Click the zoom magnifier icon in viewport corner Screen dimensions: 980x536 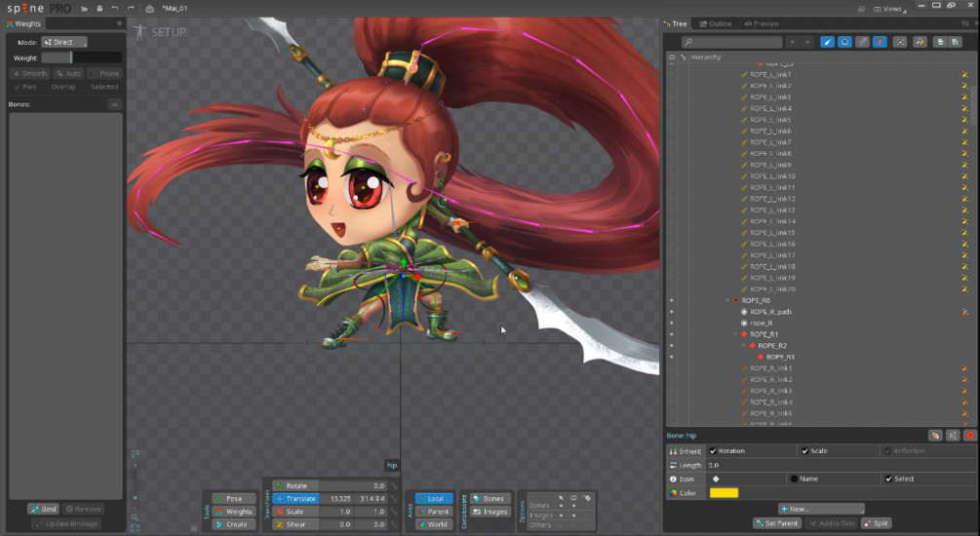pyautogui.click(x=135, y=517)
